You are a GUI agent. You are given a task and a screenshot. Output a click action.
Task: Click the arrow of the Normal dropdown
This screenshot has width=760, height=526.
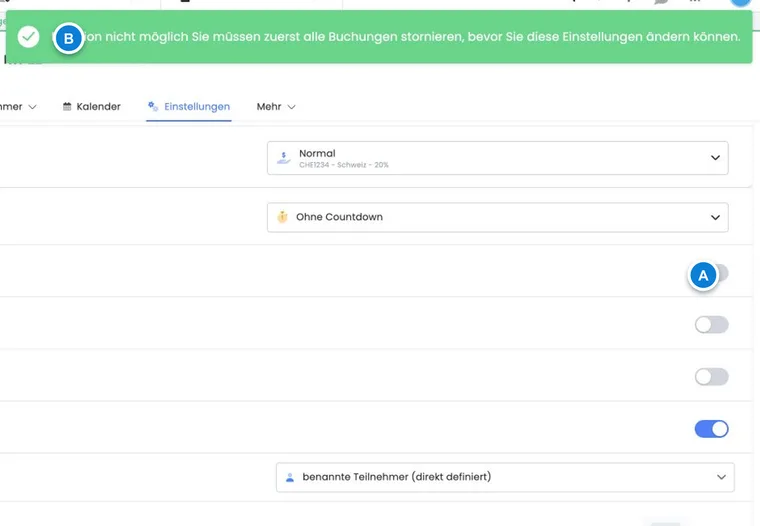click(715, 158)
